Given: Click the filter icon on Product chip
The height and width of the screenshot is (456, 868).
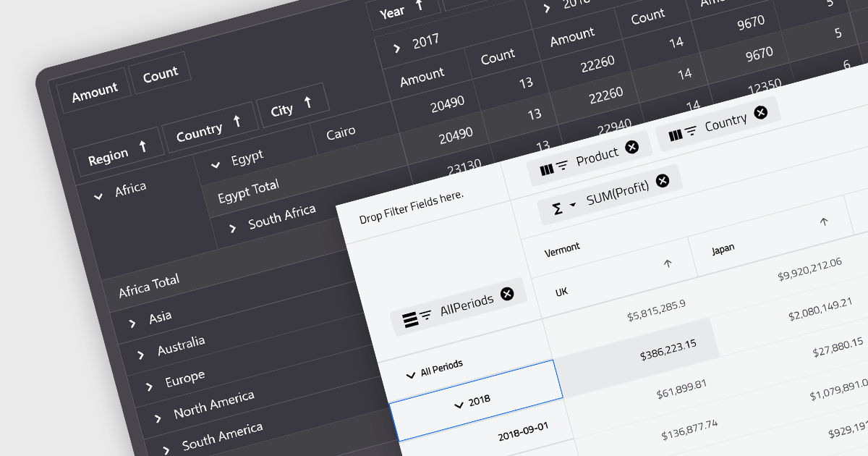Looking at the screenshot, I should click(562, 166).
